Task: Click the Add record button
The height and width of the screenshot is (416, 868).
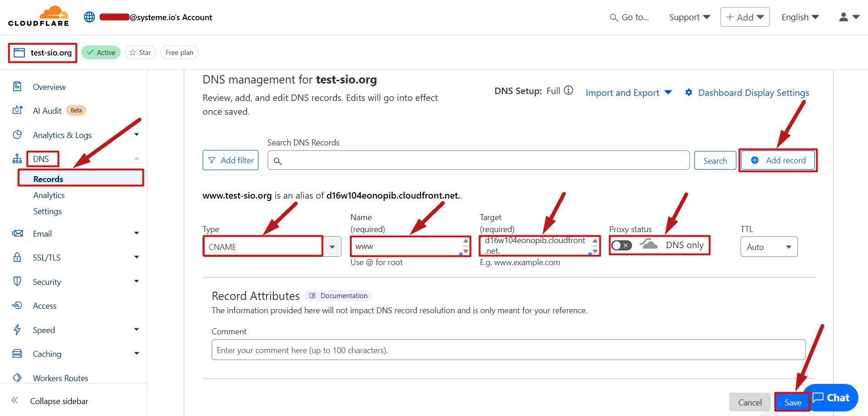Action: 778,160
